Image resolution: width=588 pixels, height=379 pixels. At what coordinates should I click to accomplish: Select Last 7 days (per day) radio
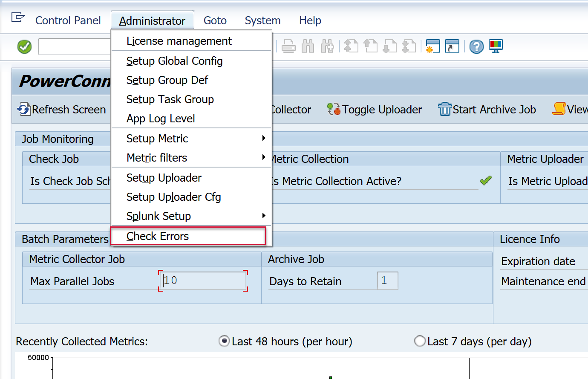pos(420,341)
